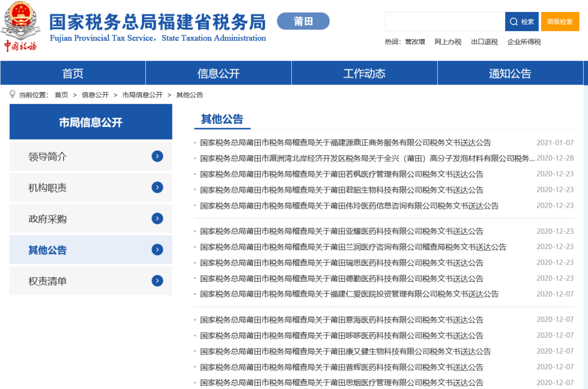The height and width of the screenshot is (389, 588).
Task: Open announcement about 莆田伟玲医药信息咨询有限公司
Action: (x=349, y=205)
